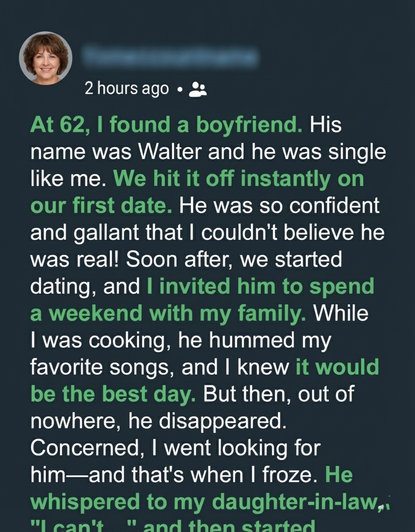Click the "nowhere, he disappeared." line

coord(158,421)
